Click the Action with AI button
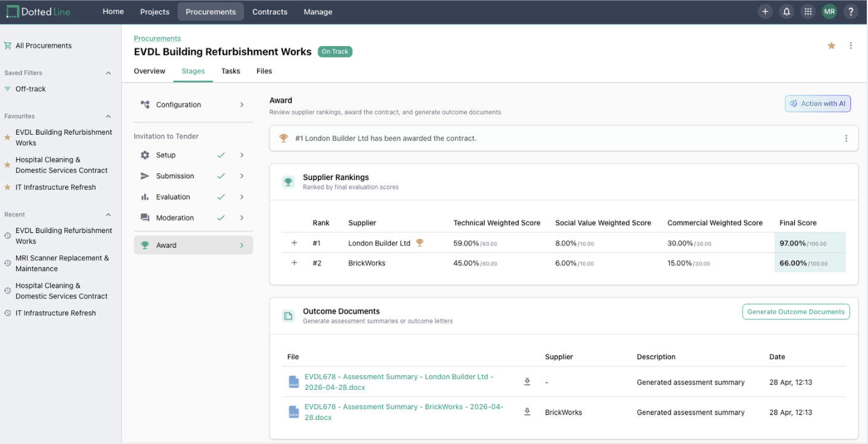868x444 pixels. pos(818,104)
